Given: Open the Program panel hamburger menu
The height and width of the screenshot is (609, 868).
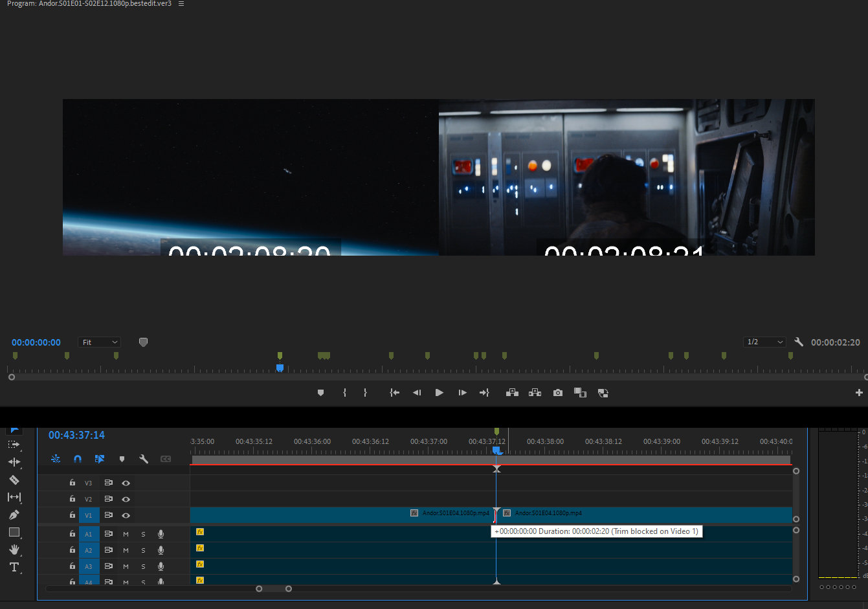Looking at the screenshot, I should pos(181,4).
